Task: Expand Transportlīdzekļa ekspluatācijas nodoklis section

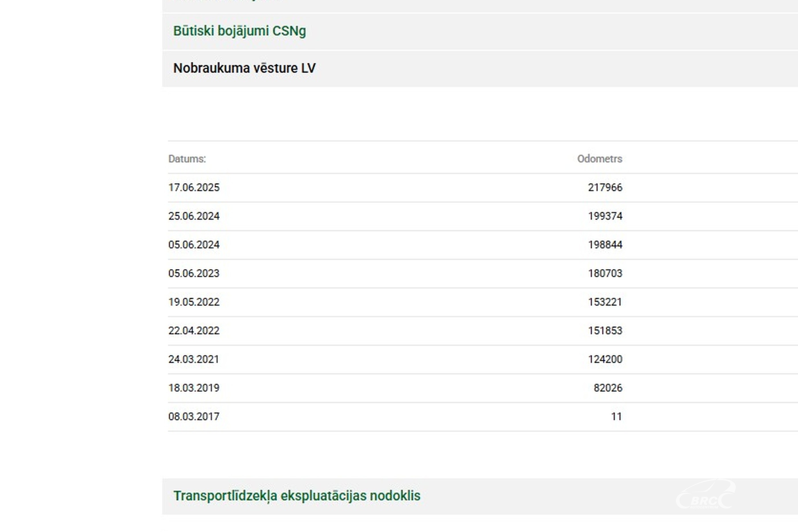Action: 296,496
